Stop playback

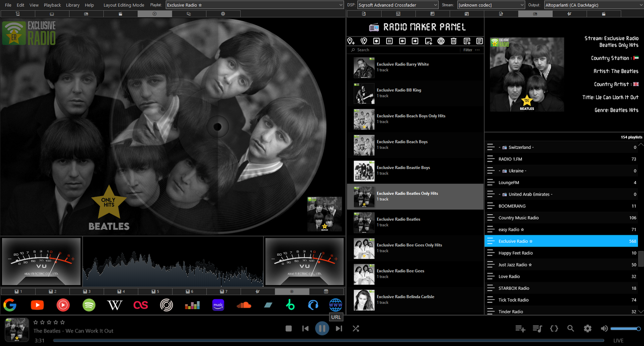pyautogui.click(x=289, y=328)
